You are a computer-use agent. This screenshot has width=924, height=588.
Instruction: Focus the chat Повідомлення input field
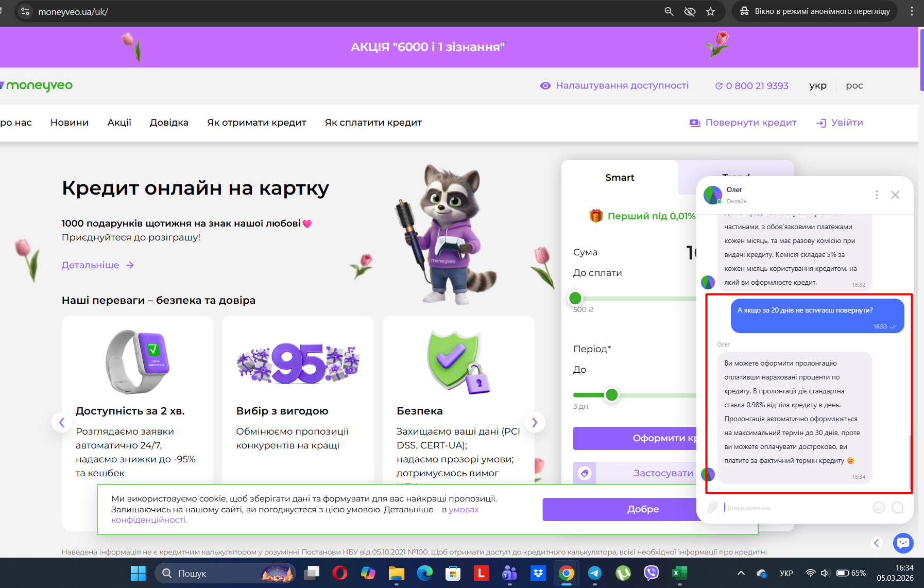coord(795,508)
